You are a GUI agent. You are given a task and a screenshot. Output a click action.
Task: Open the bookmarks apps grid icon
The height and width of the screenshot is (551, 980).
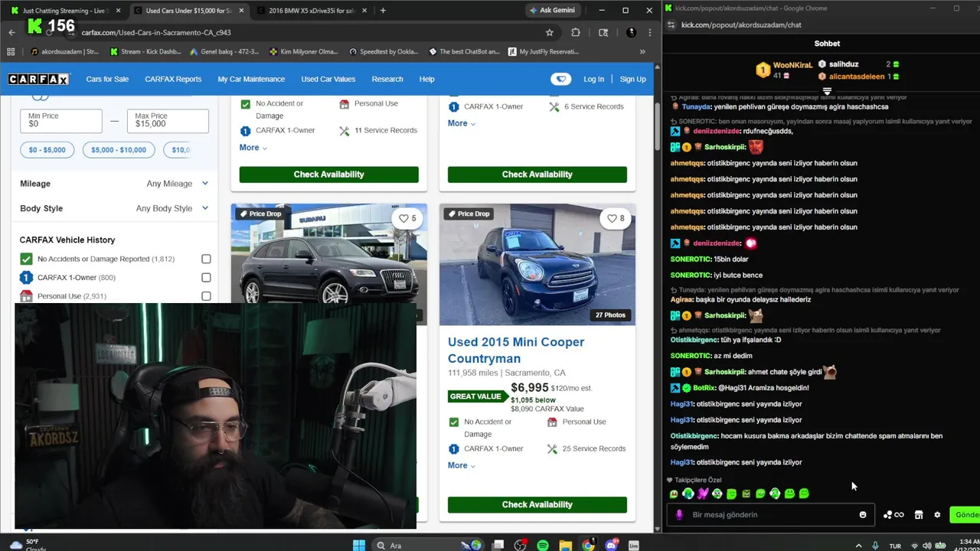[x=11, y=51]
